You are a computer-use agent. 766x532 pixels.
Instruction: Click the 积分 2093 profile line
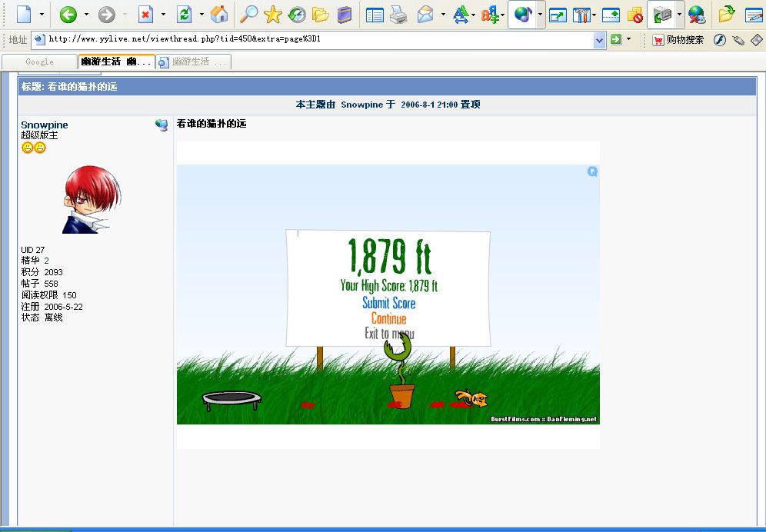click(42, 272)
